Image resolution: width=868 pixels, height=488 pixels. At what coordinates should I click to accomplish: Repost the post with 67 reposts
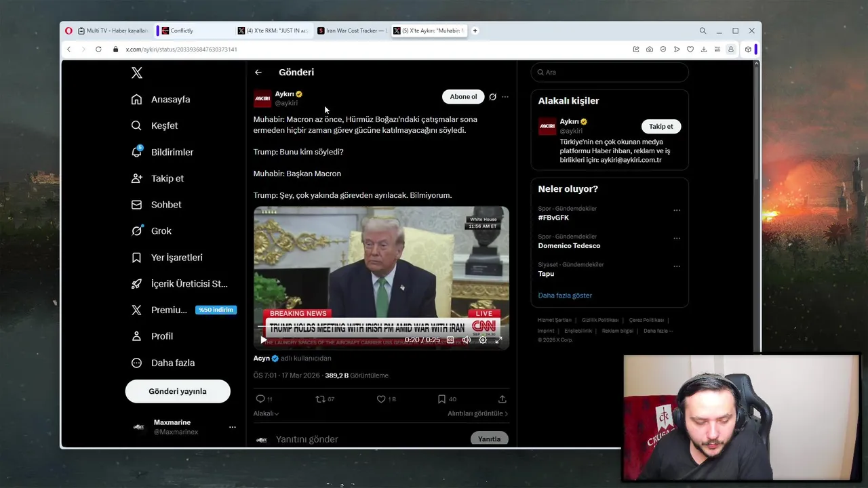click(x=325, y=399)
